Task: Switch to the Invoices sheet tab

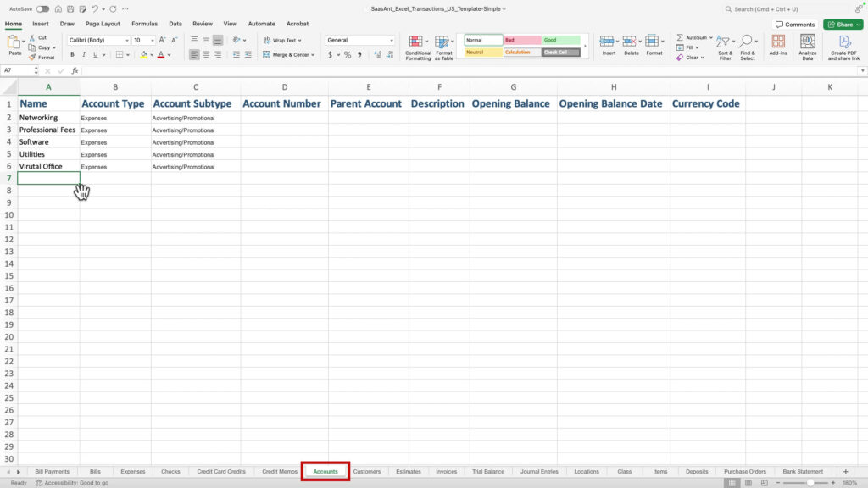Action: pyautogui.click(x=447, y=471)
